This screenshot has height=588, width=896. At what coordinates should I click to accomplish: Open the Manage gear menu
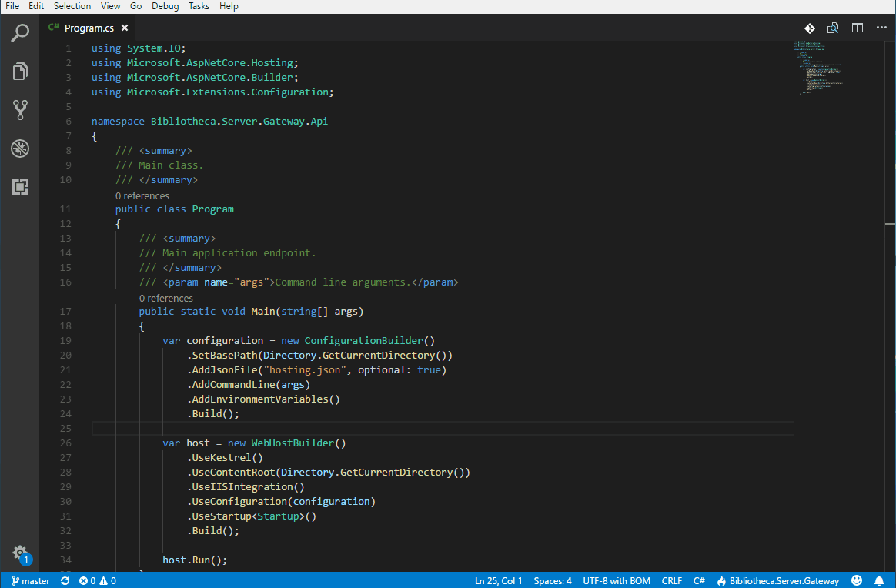20,553
